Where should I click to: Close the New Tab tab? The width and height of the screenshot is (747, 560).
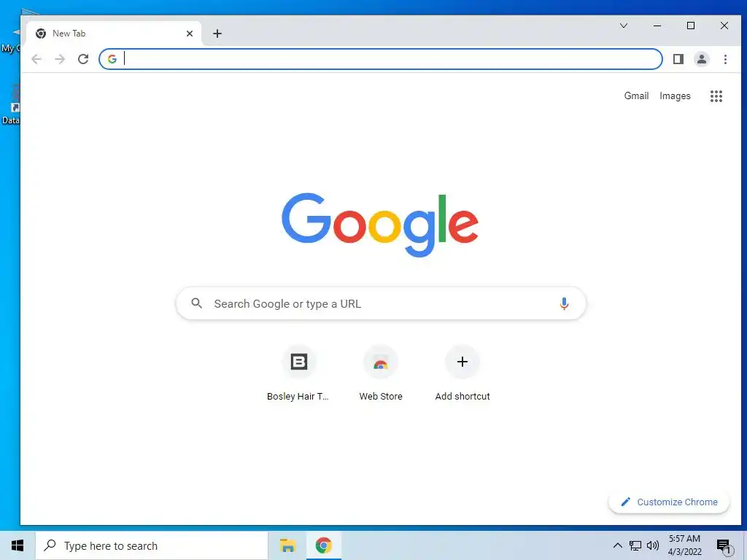[x=190, y=34]
